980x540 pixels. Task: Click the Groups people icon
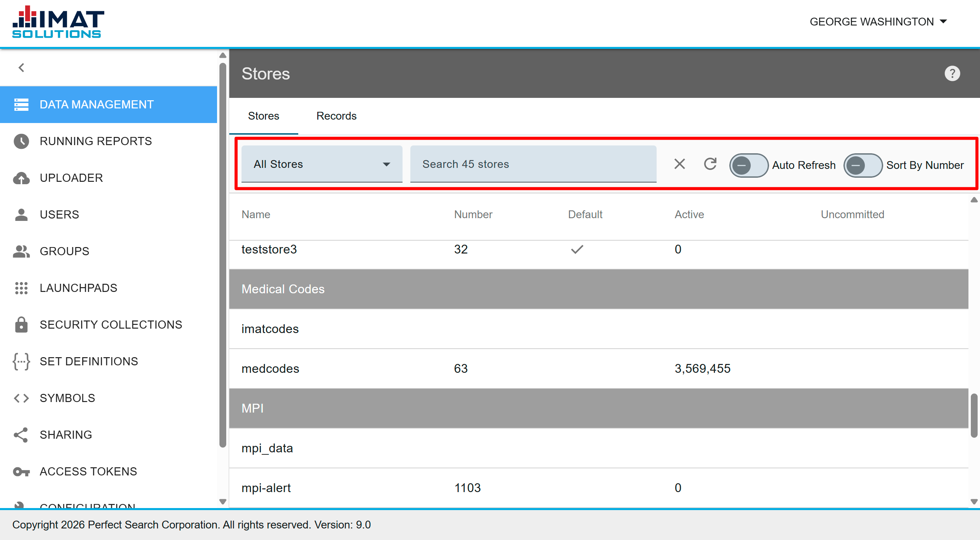pos(21,251)
